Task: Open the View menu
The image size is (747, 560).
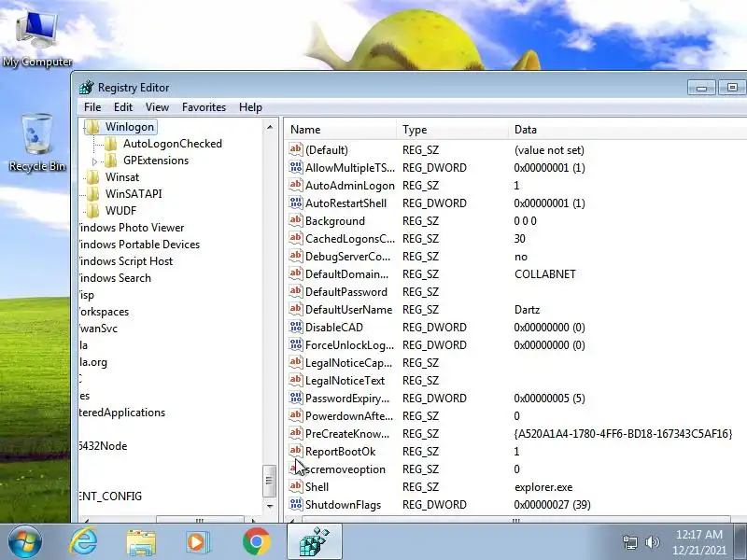Action: tap(157, 107)
